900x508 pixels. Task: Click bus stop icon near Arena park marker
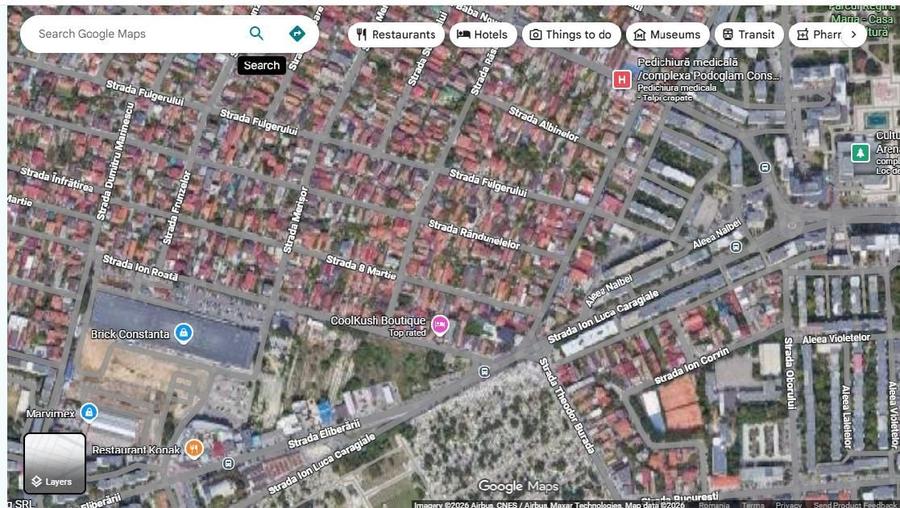[x=765, y=167]
